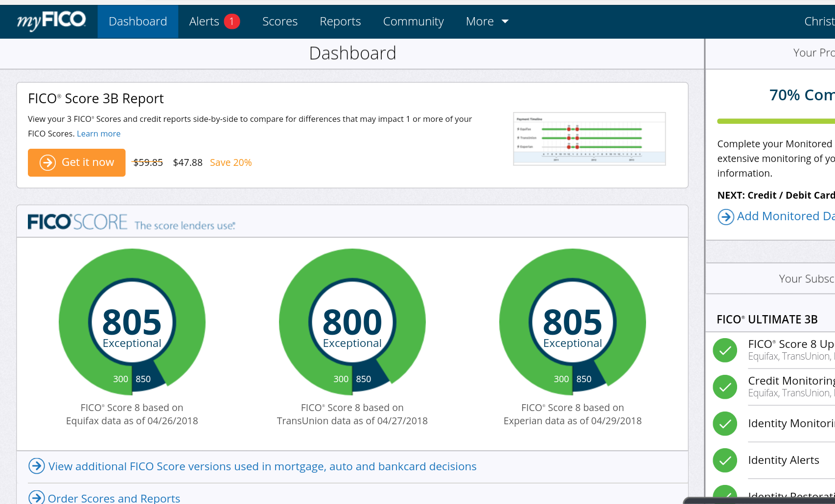Click the Equifax data as of 04/26/2018 caption
835x504 pixels.
[x=132, y=421]
